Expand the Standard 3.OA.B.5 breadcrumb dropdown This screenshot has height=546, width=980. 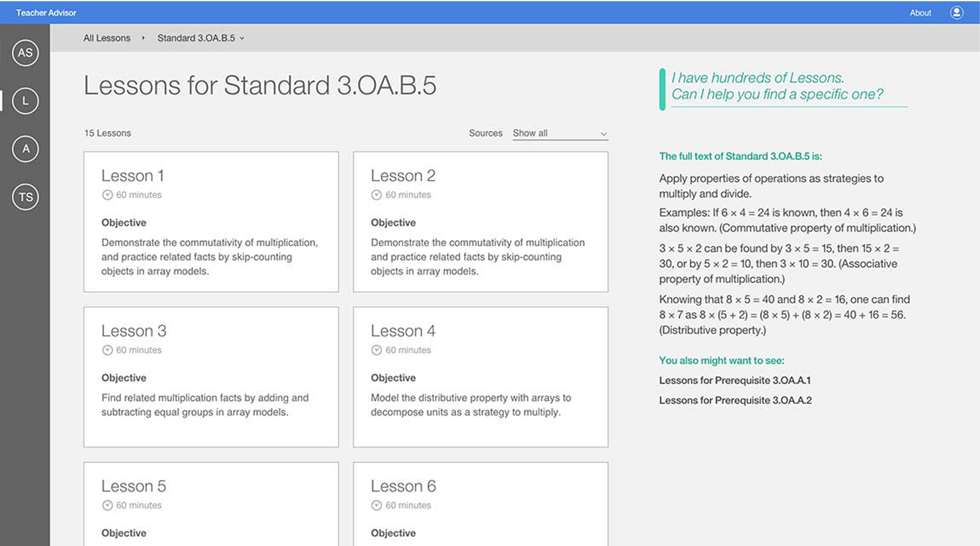pyautogui.click(x=201, y=38)
